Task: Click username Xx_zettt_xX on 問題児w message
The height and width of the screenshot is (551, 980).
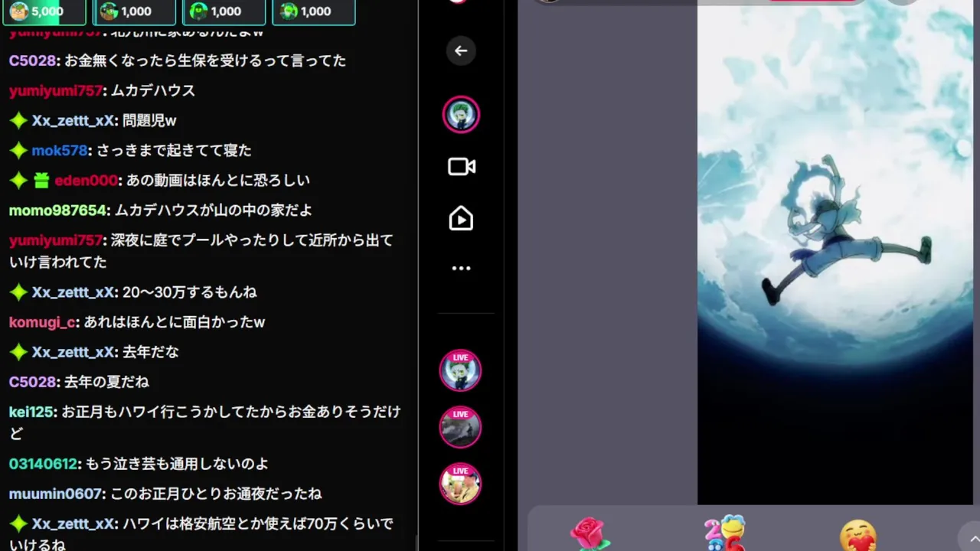Action: point(73,120)
